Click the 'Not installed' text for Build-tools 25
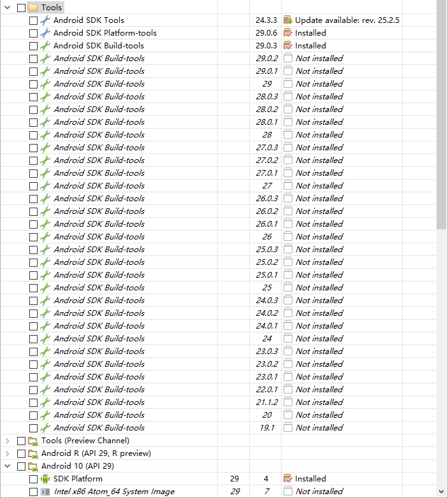The width and height of the screenshot is (448, 498). point(319,288)
